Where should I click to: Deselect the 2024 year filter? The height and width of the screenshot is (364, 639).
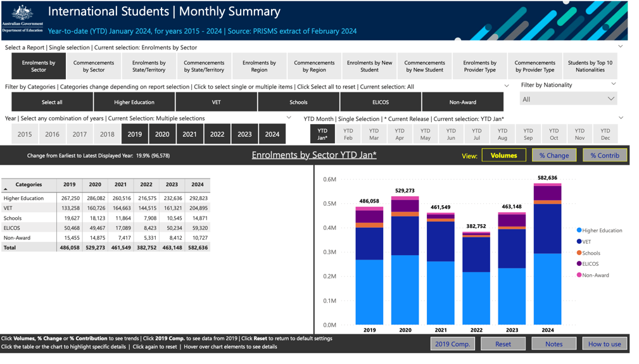click(x=272, y=134)
